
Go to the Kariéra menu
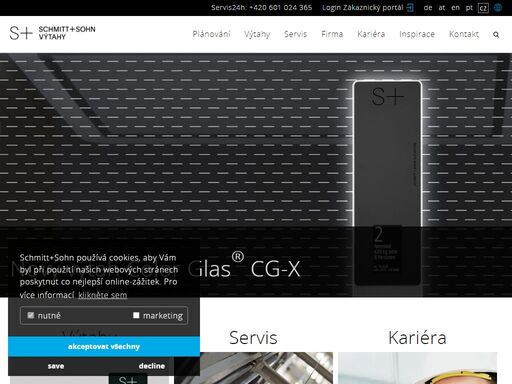[x=371, y=34]
